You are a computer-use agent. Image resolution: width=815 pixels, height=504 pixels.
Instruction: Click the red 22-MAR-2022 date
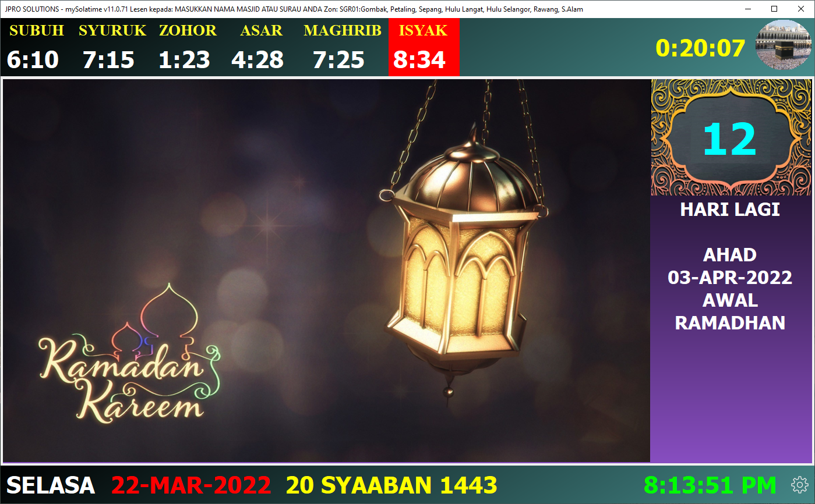point(191,485)
